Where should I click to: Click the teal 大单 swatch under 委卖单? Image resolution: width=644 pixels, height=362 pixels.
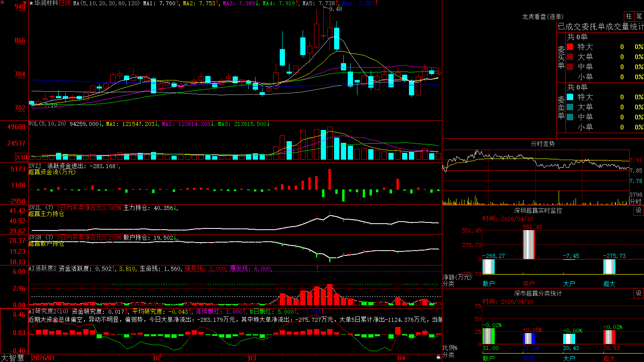tap(570, 107)
